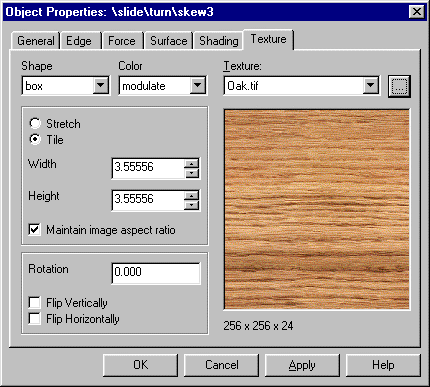This screenshot has width=430, height=387.
Task: Decrease Height with down spinner arrow
Action: click(192, 205)
